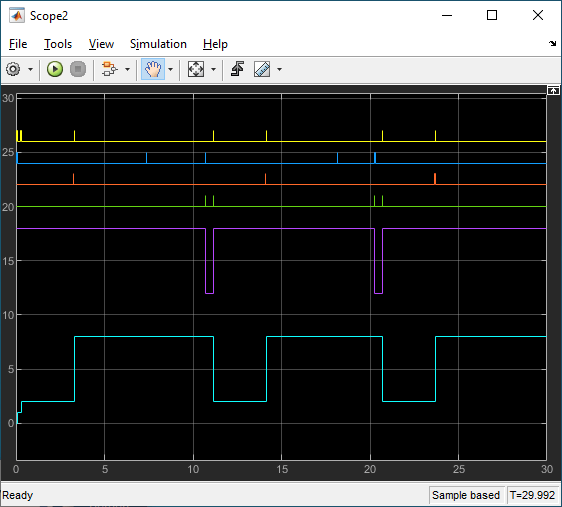Click the Scale axes limits icon
Screen dimensions: 562x507
pos(196,69)
